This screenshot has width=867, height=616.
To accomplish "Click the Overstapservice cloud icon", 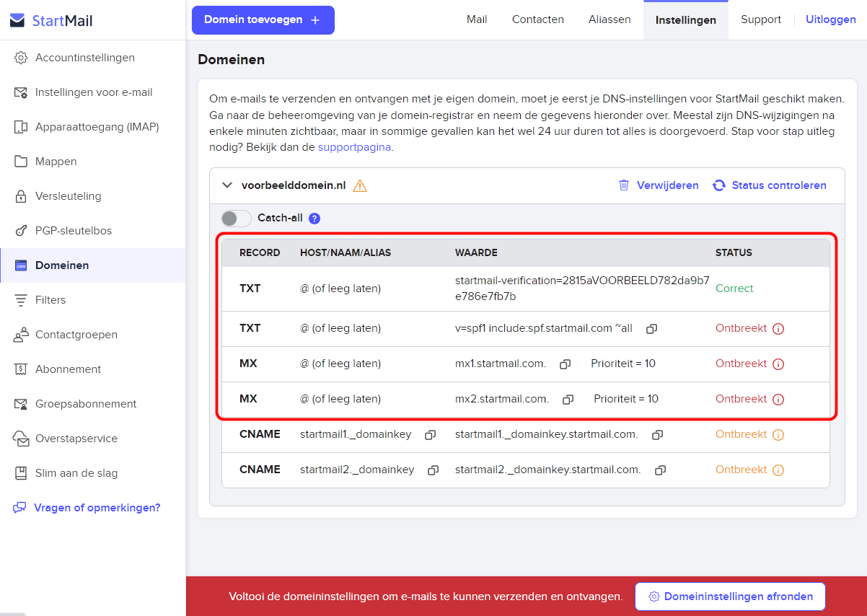I will [x=21, y=439].
